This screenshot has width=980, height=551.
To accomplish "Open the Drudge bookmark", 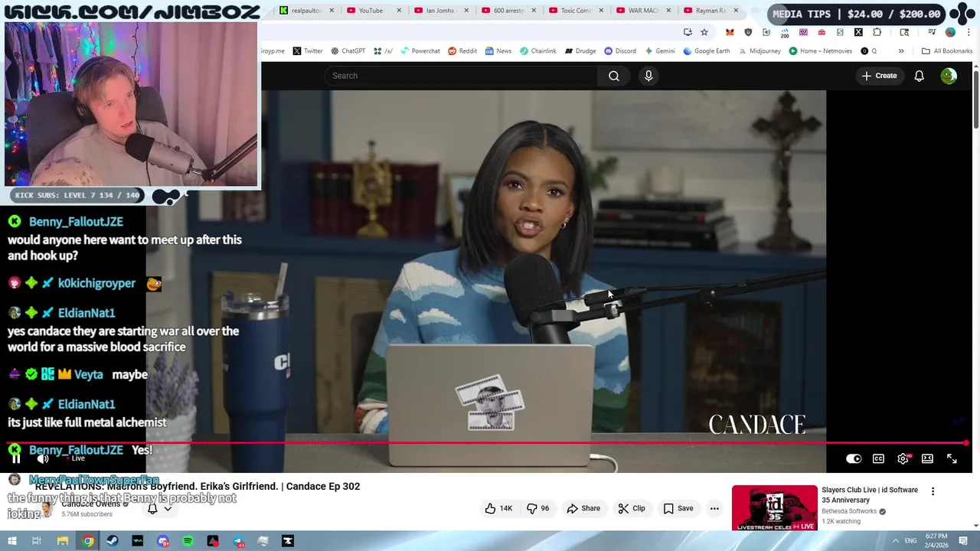I will pyautogui.click(x=580, y=51).
